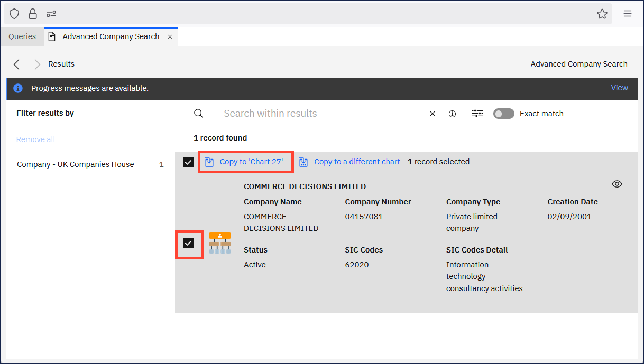Click company number 04157081
The width and height of the screenshot is (644, 364).
point(364,217)
